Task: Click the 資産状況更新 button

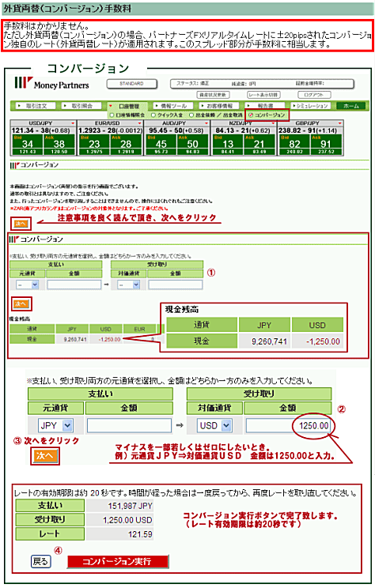Action: tap(213, 95)
